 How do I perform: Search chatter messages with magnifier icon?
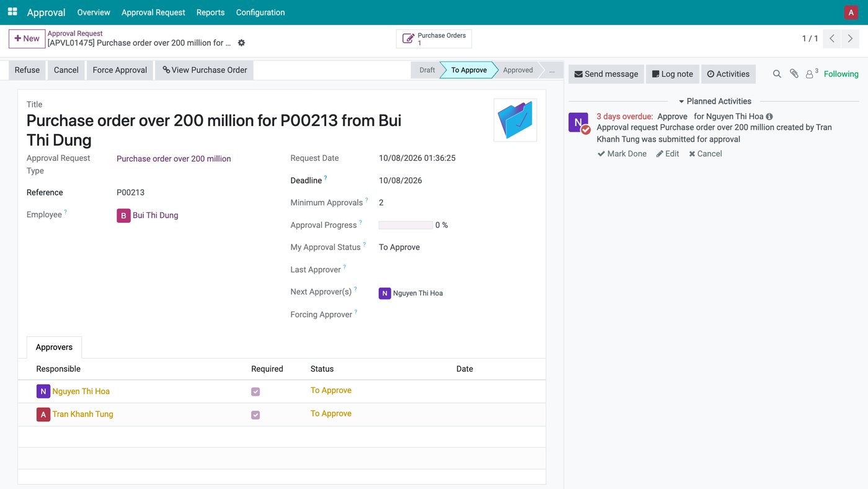(x=777, y=74)
